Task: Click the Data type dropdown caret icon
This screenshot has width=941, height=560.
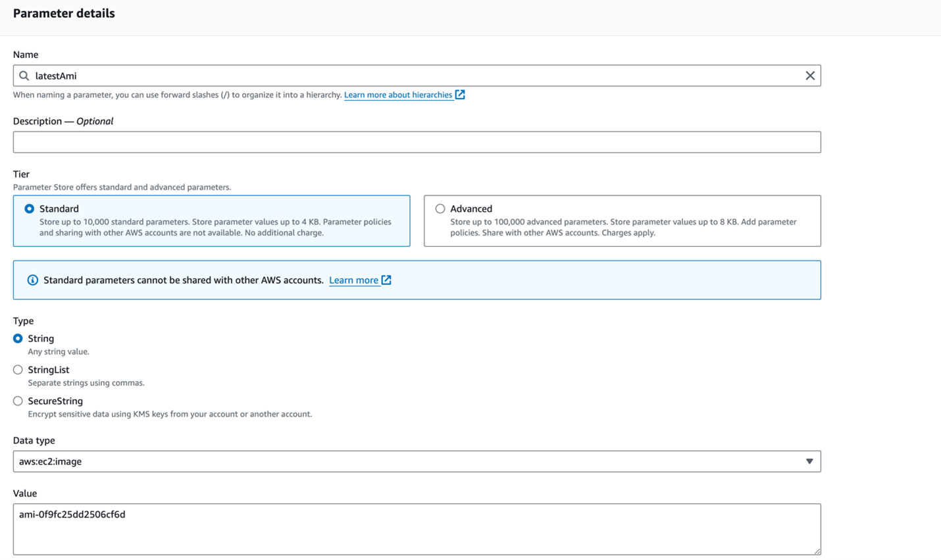Action: [x=811, y=461]
